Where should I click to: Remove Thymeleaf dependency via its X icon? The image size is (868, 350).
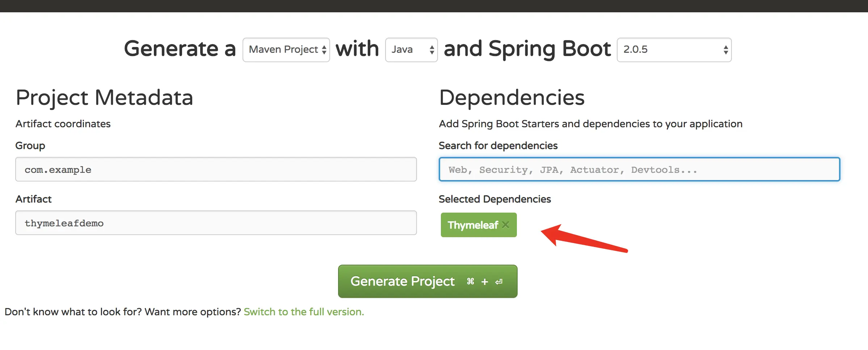(x=506, y=225)
